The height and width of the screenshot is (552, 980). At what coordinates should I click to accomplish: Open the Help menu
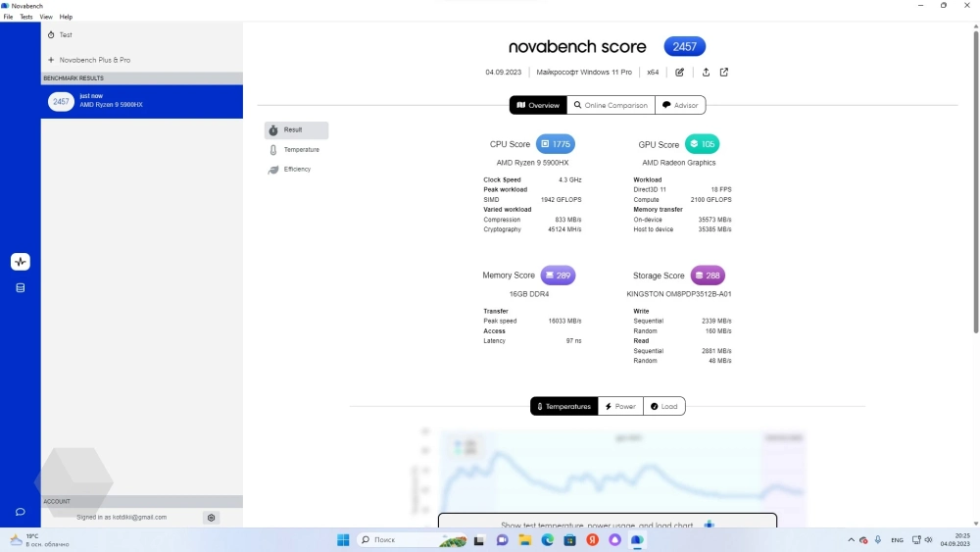coord(66,17)
